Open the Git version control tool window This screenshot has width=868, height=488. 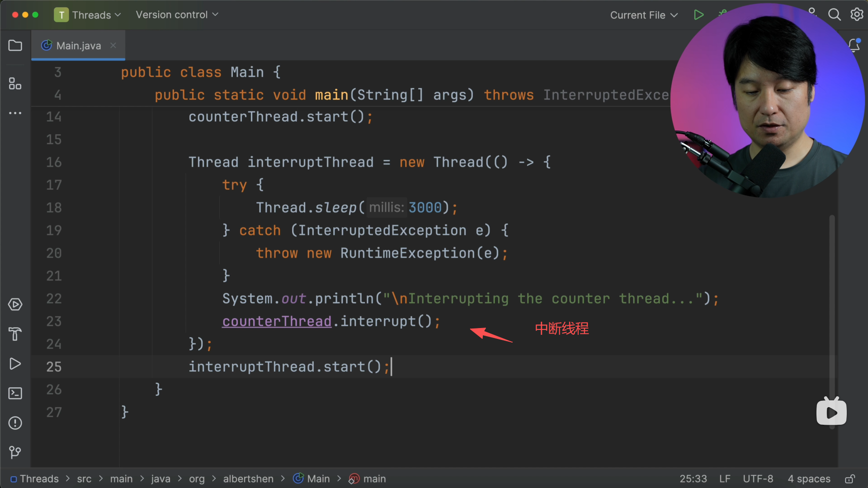pyautogui.click(x=15, y=452)
